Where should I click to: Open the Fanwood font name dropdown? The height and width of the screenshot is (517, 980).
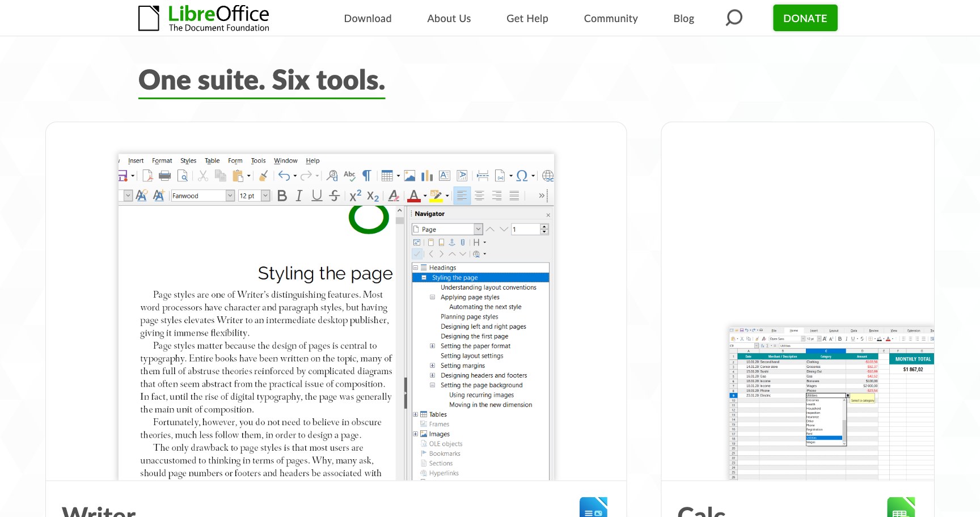click(230, 196)
